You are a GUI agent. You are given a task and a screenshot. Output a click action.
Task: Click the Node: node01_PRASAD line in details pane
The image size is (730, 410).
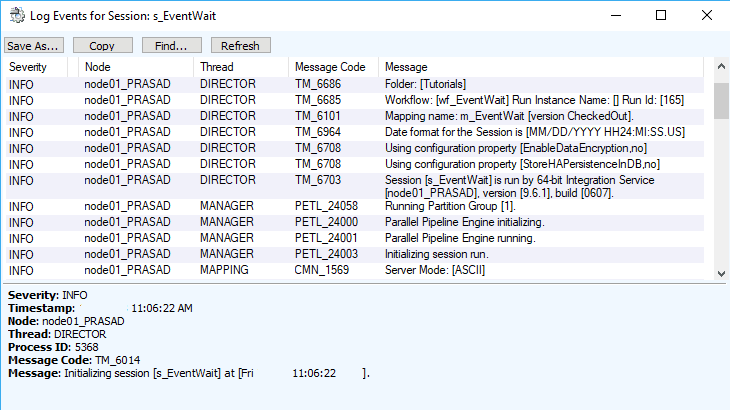[x=66, y=321]
